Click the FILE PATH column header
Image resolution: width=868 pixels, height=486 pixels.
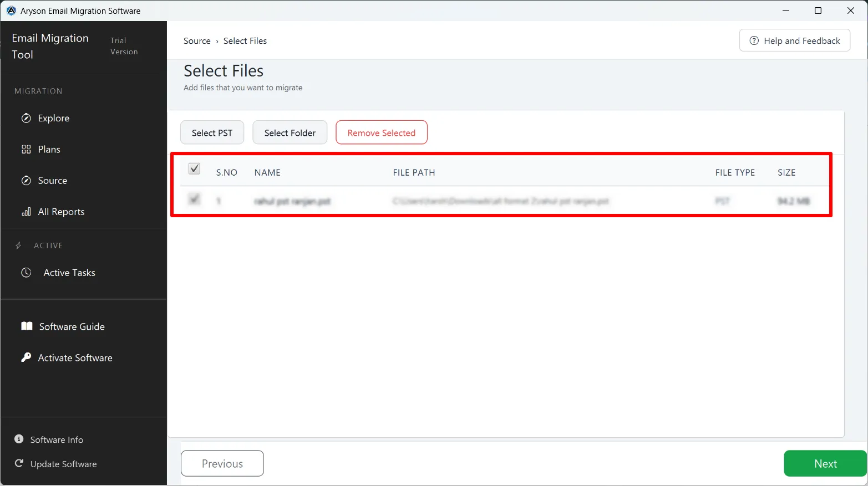pos(414,172)
